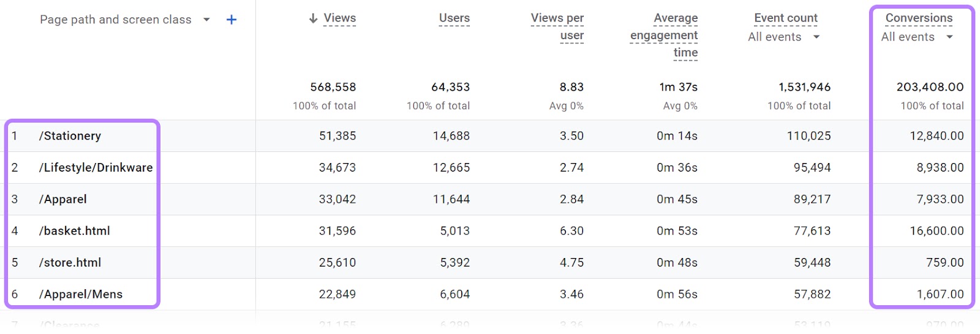Screen dimensions: 980x334
Task: Sort table by Users column
Action: point(454,18)
